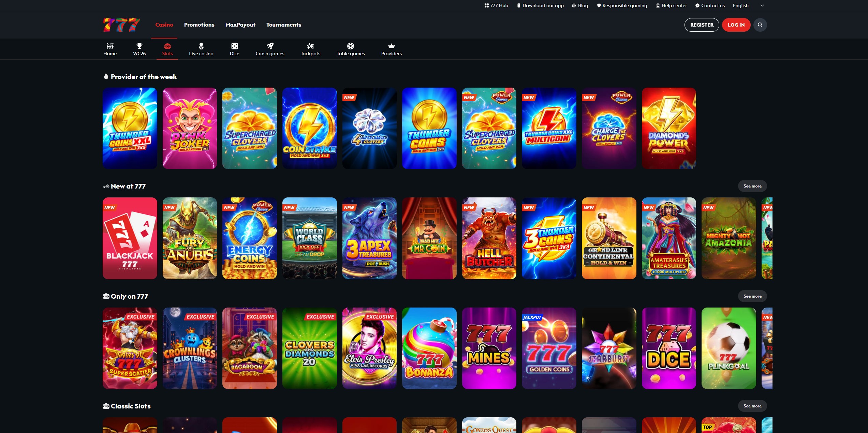Open the Providers crown icon
Screen dimensions: 868x433
pos(391,46)
